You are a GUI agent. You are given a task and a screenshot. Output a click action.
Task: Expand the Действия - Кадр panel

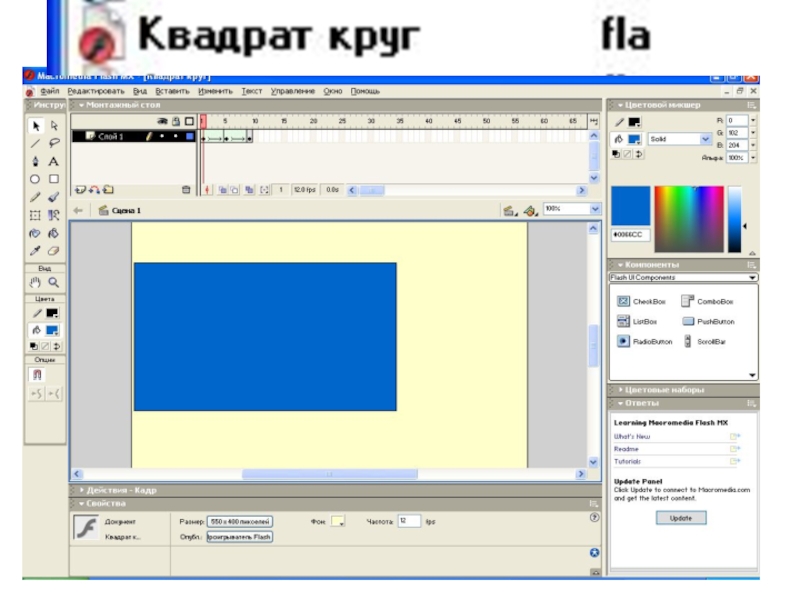82,490
